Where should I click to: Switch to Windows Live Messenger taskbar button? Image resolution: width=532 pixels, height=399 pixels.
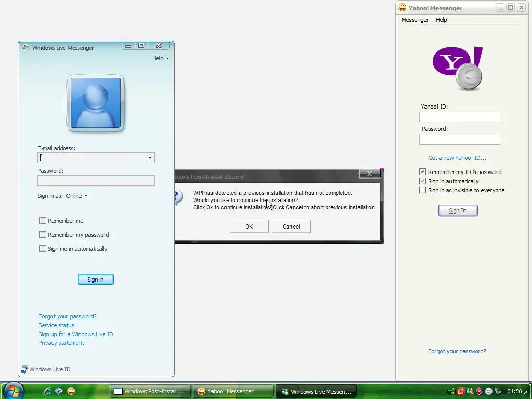[x=316, y=391]
